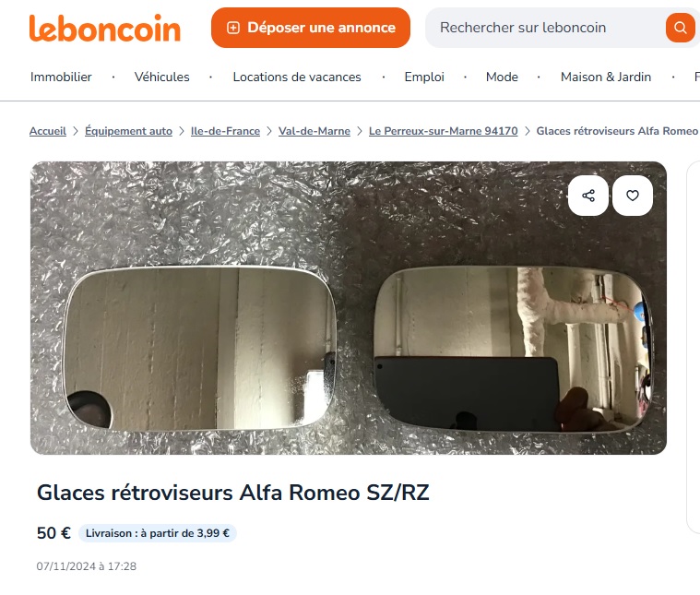The image size is (700, 595).
Task: Click the orange search magnifier button
Action: pos(680,28)
